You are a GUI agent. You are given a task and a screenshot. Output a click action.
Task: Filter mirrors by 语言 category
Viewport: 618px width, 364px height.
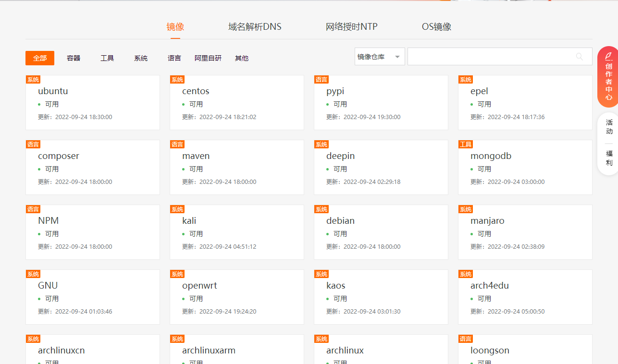coord(174,58)
